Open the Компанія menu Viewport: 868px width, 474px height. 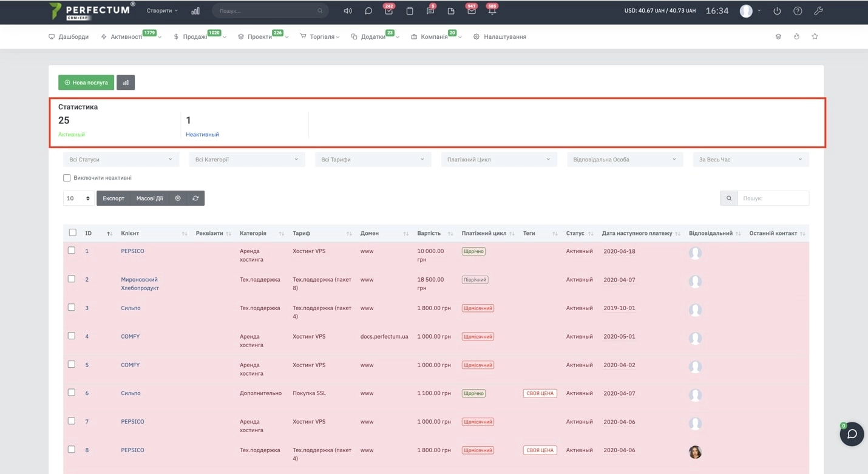coord(436,36)
